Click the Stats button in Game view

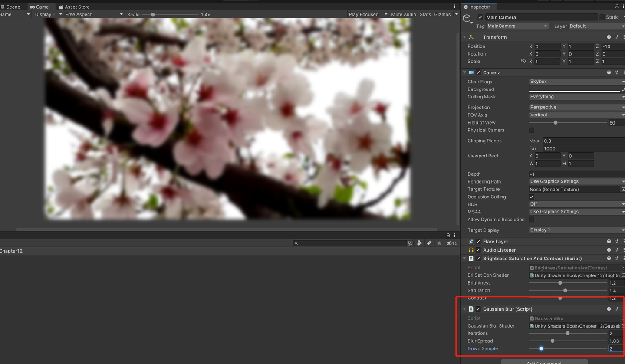pyautogui.click(x=425, y=14)
